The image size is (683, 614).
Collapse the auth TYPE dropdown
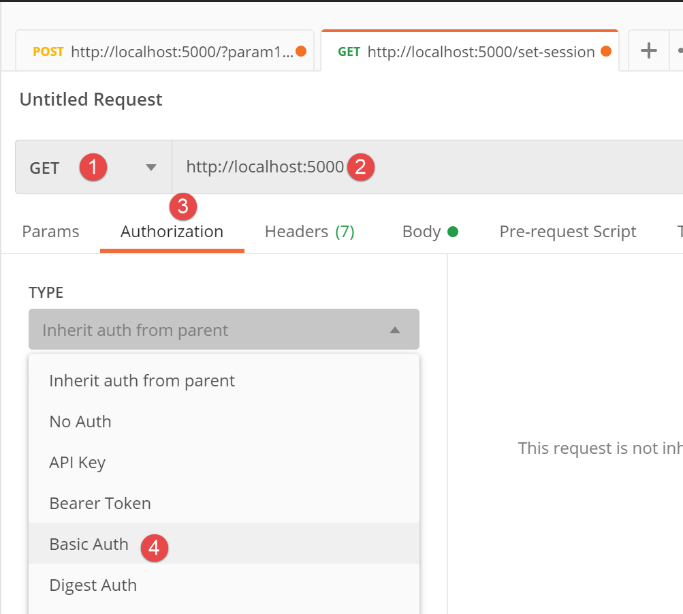point(394,330)
